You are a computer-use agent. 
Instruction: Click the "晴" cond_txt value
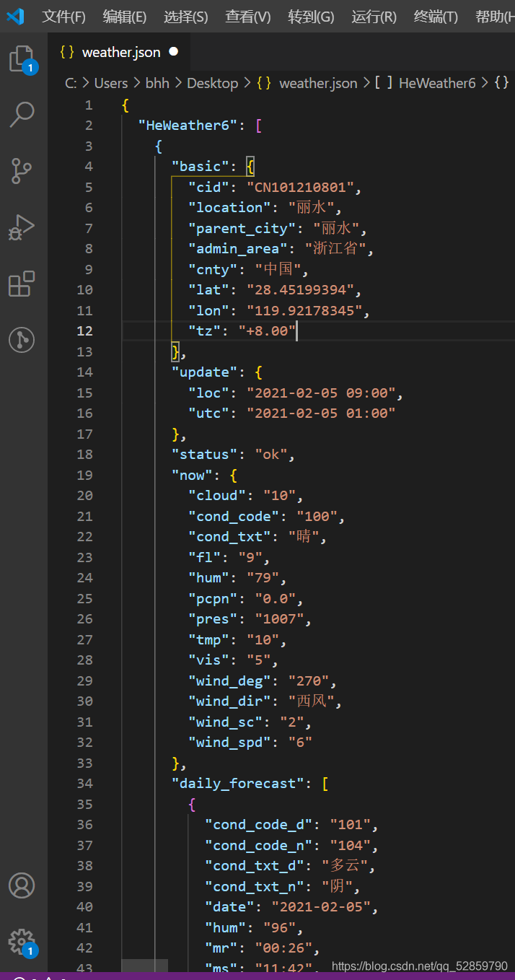[x=304, y=537]
